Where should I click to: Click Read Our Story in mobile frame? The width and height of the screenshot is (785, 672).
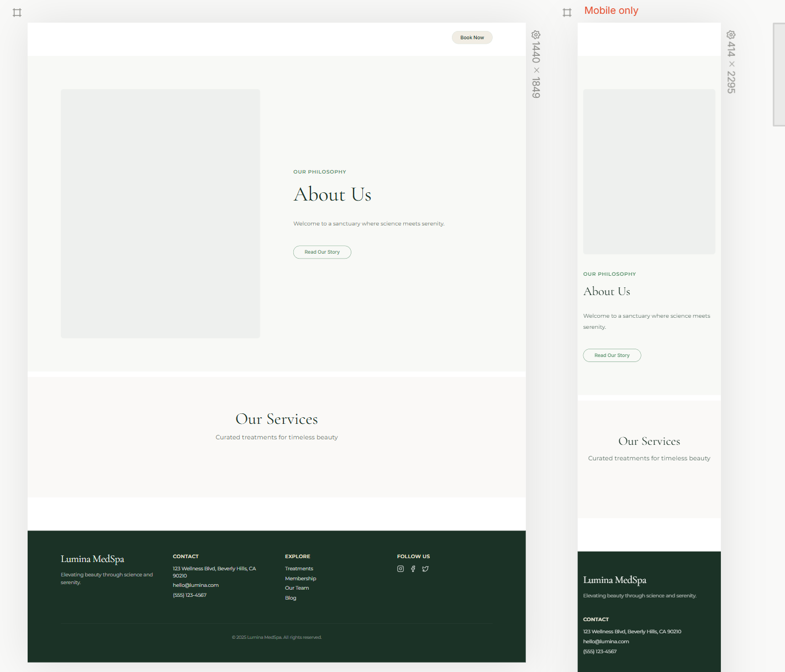click(x=612, y=355)
